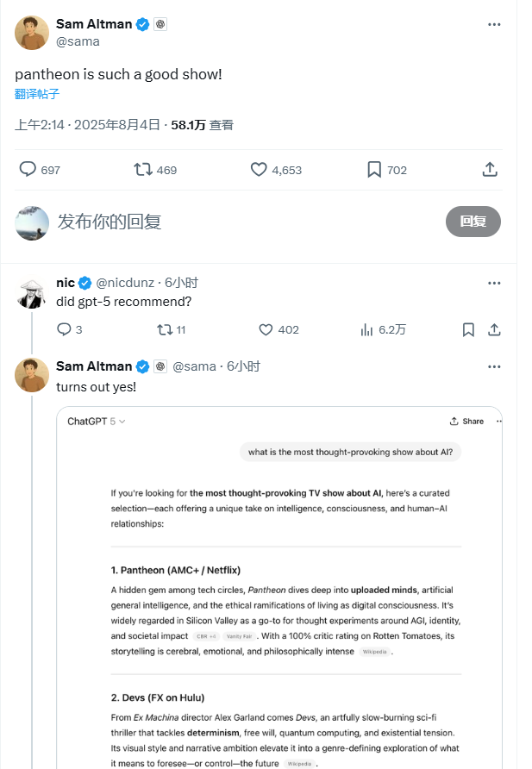Click the share icon on the Pantheon tweet
The width and height of the screenshot is (532, 769).
490,170
